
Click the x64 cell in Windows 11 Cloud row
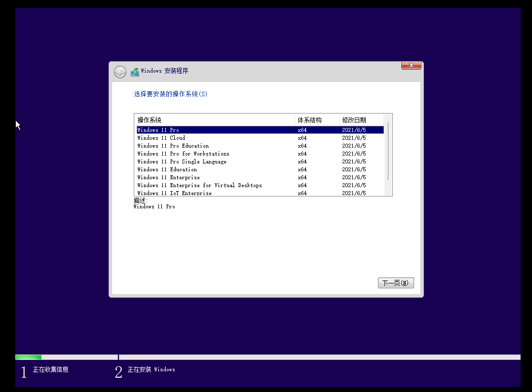tap(303, 138)
